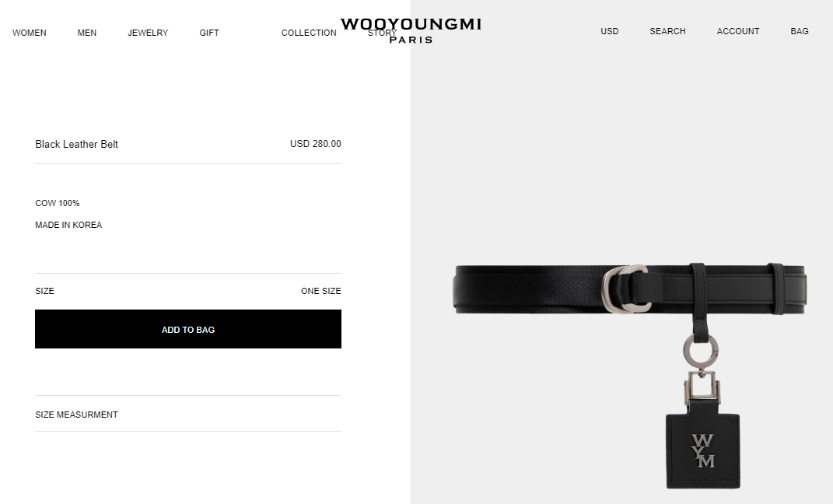This screenshot has height=504, width=833.
Task: Go to the JEWELRY section
Action: (x=148, y=33)
